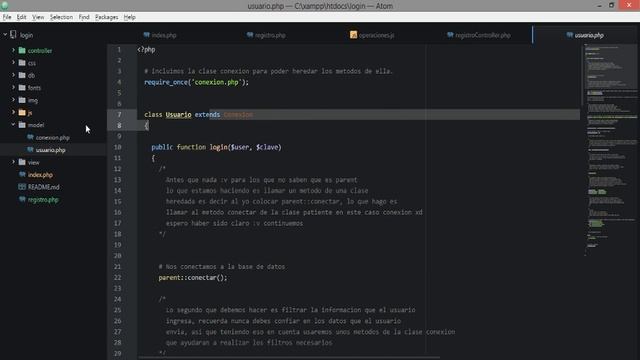Click the PHP icon beside usuario.php in tree
The width and height of the screenshot is (640, 360).
click(30, 150)
